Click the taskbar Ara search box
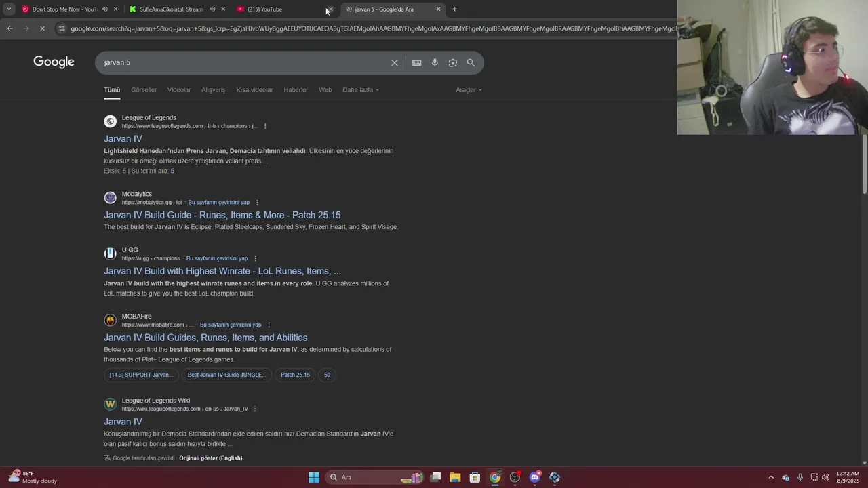 pyautogui.click(x=374, y=477)
